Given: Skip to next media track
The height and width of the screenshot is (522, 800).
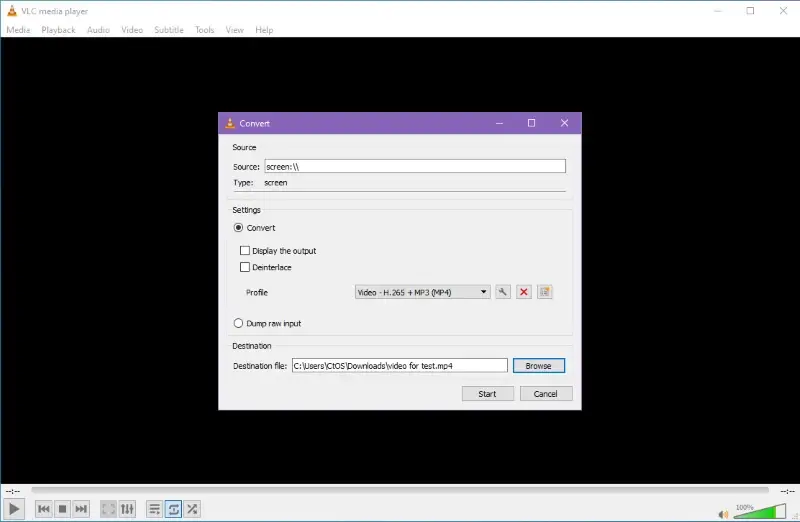Looking at the screenshot, I should click(81, 509).
